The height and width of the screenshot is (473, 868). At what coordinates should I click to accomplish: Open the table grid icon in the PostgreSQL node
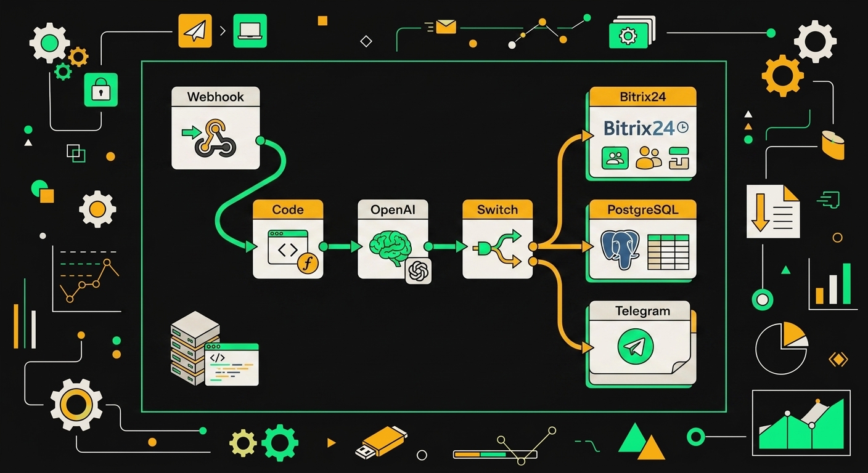[x=668, y=252]
